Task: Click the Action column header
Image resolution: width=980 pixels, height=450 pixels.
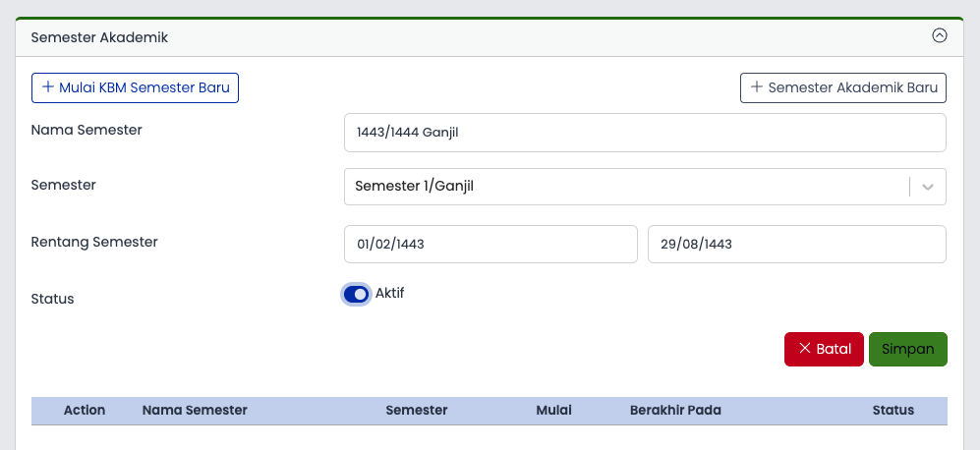Action: click(x=85, y=410)
